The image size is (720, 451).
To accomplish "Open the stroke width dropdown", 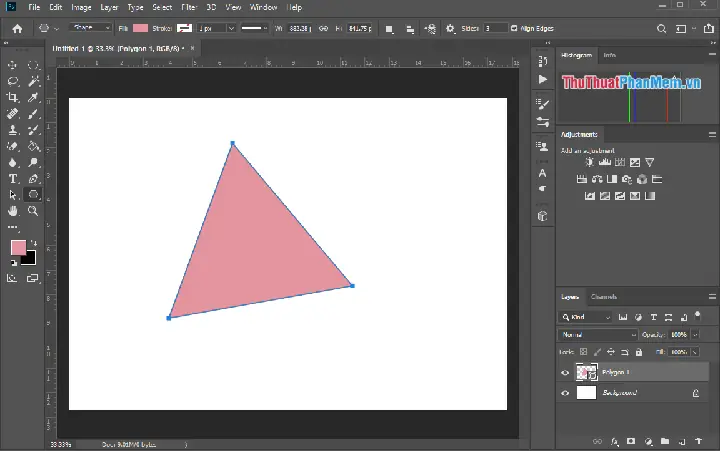I will (x=231, y=28).
